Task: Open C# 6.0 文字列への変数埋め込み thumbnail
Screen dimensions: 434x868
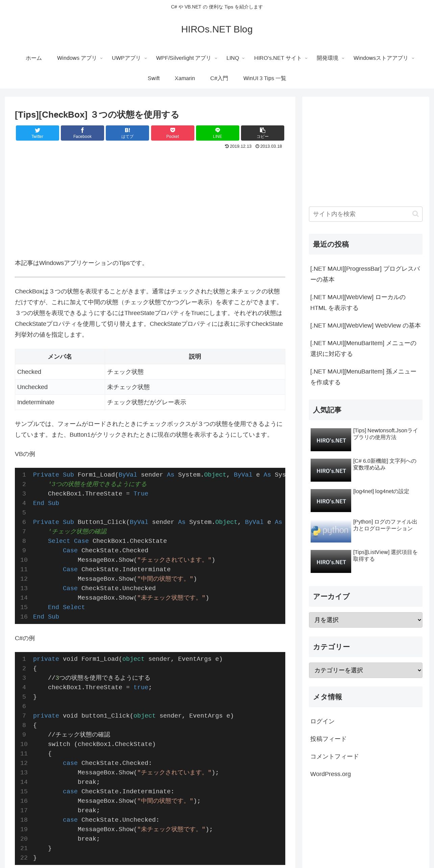Action: point(331,470)
